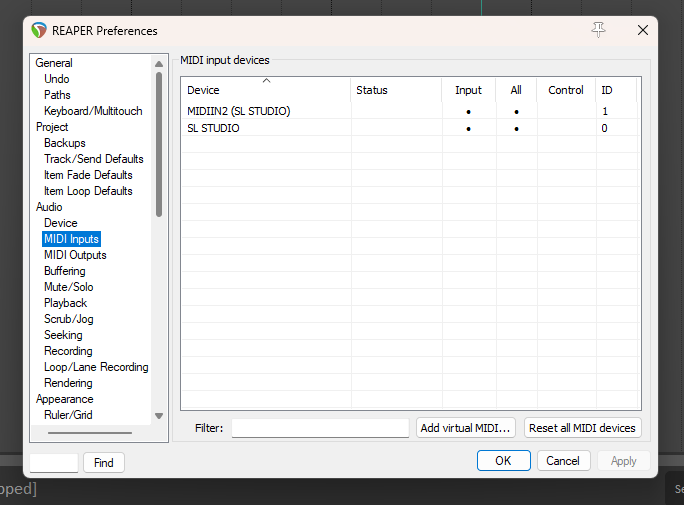Click the Filter text field

[320, 428]
